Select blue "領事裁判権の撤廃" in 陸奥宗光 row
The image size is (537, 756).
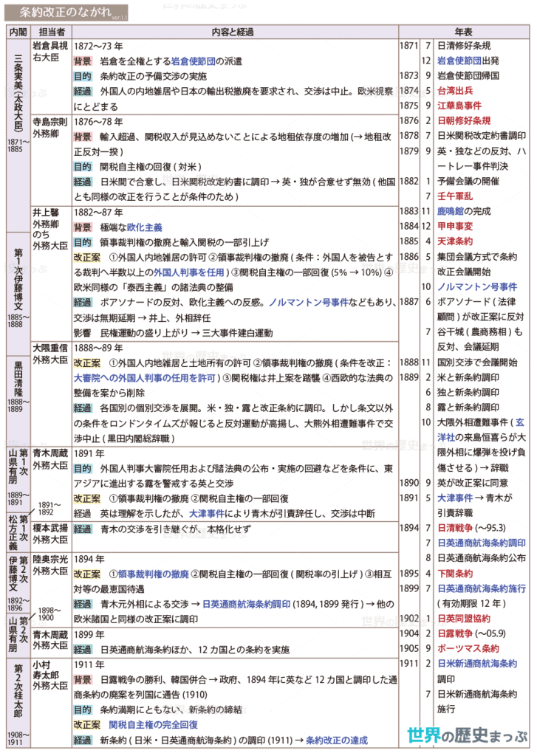click(x=154, y=574)
